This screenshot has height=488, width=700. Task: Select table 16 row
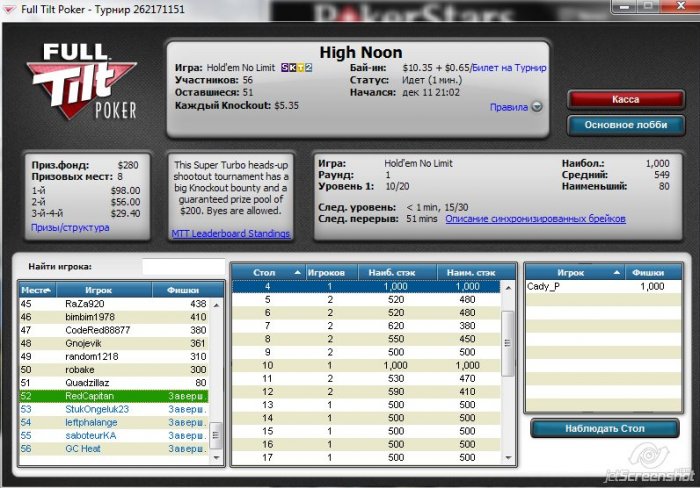(366, 445)
